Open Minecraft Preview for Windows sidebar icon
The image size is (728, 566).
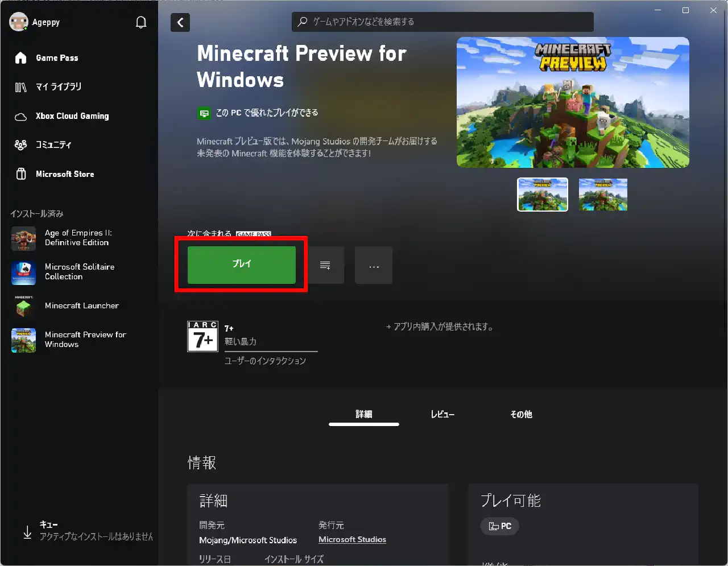click(23, 340)
